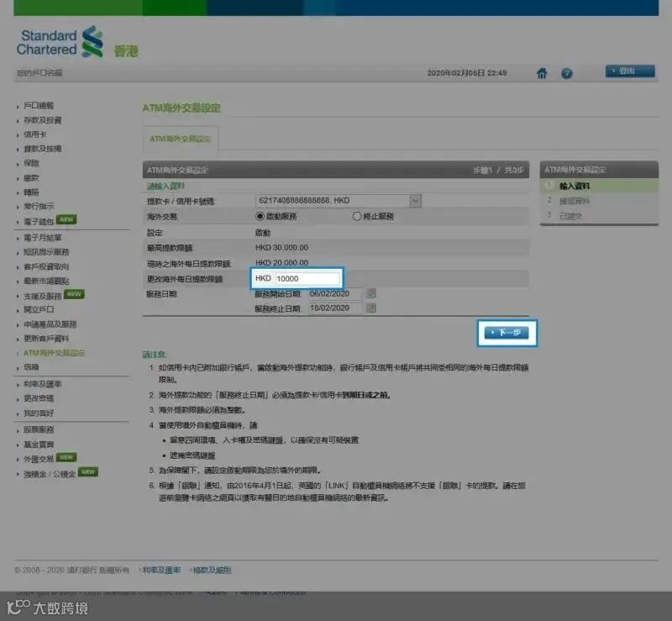Open 最新市場觀點 in the sidebar
This screenshot has height=621, width=672.
(46, 281)
